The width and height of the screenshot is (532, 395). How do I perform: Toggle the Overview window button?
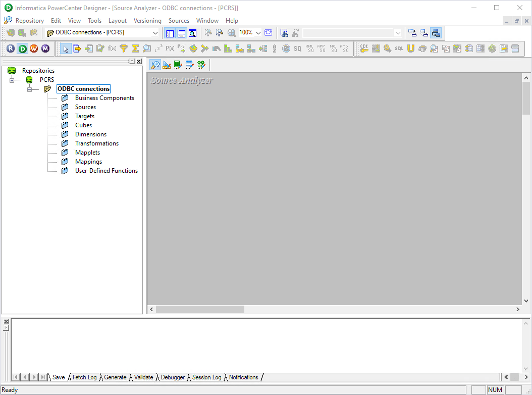(x=193, y=33)
